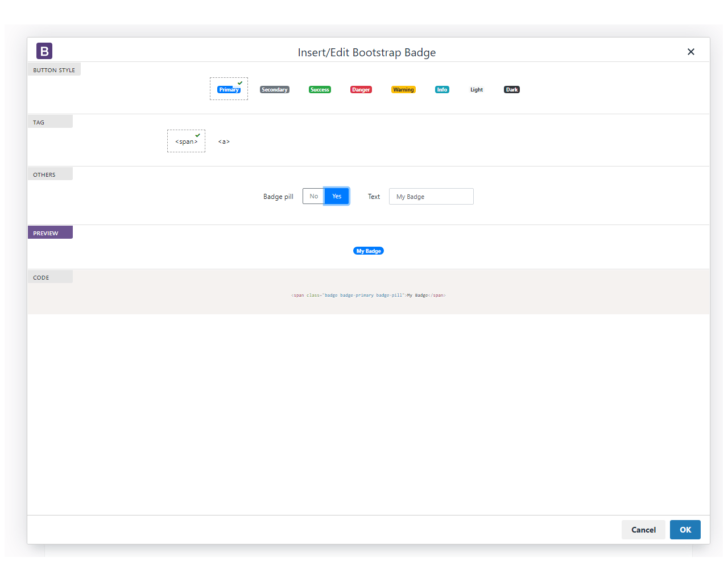Choose the Warning badge style
This screenshot has height=582, width=728.
coord(403,90)
